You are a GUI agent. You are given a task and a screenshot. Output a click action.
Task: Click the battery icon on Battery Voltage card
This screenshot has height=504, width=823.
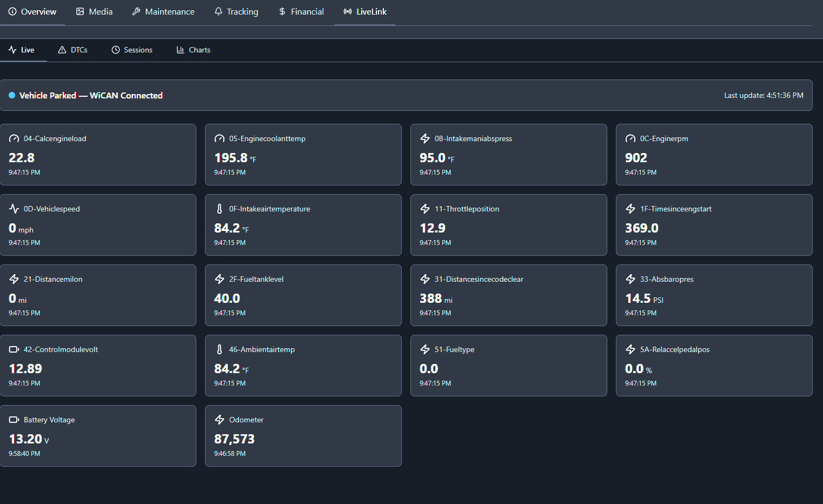14,420
